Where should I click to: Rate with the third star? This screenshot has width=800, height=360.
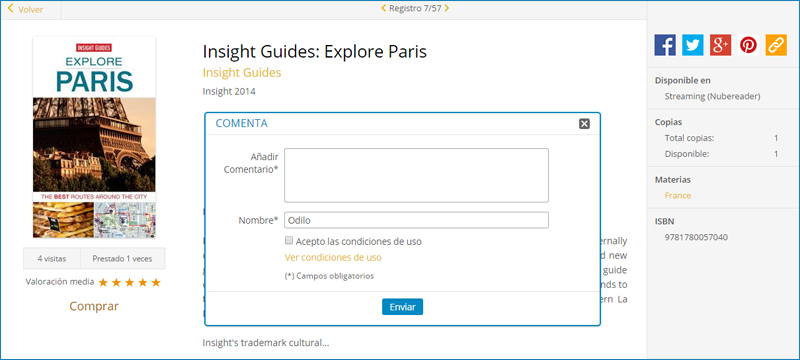click(x=130, y=282)
